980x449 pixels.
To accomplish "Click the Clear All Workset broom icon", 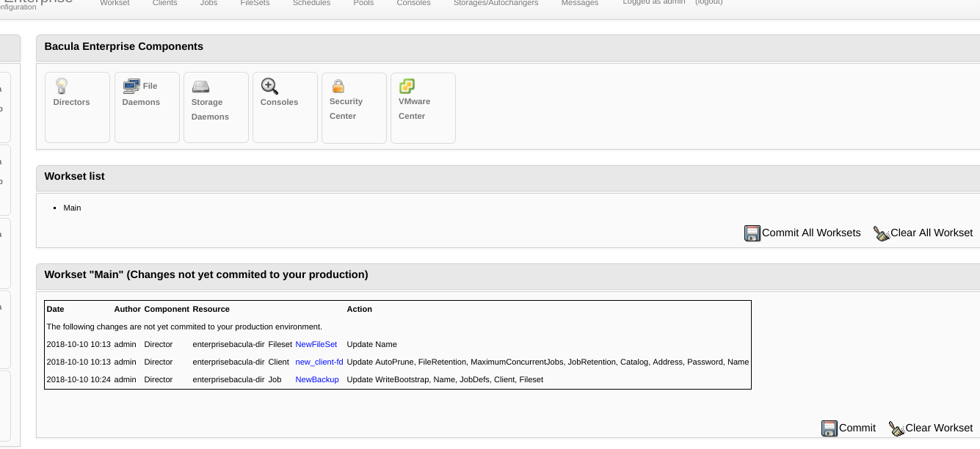I will click(x=882, y=233).
